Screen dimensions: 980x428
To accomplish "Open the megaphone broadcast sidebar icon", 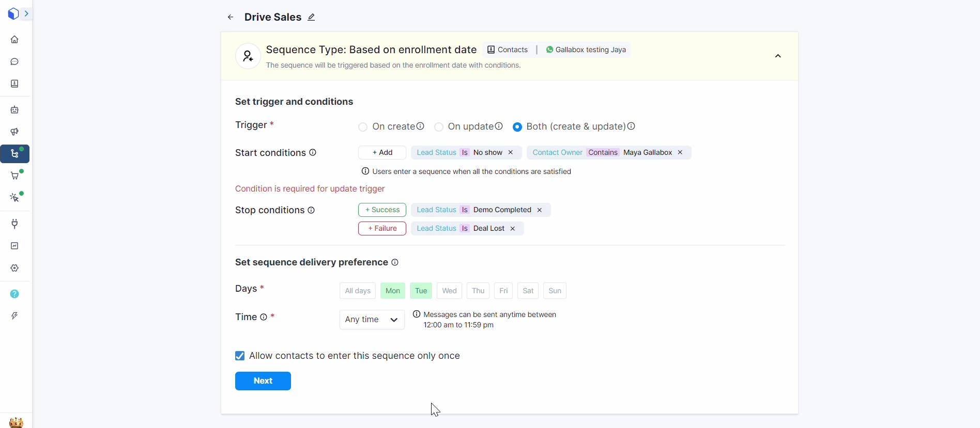I will point(14,132).
